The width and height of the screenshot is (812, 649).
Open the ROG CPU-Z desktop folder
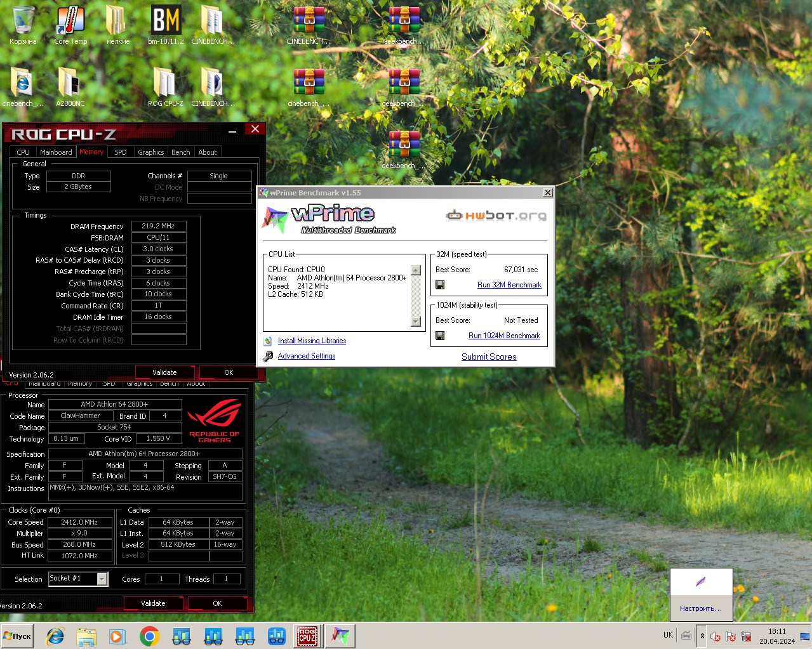coord(166,88)
